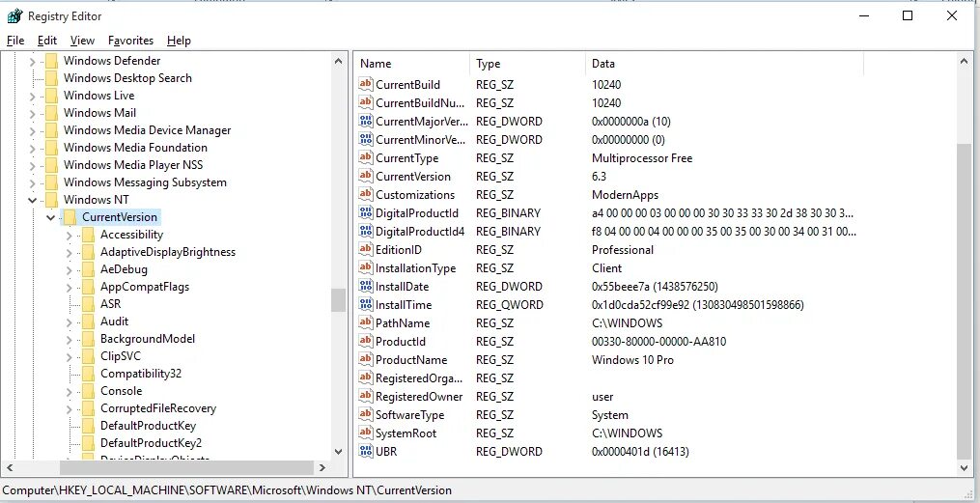
Task: Click the Windows Defender folder icon
Action: [52, 61]
